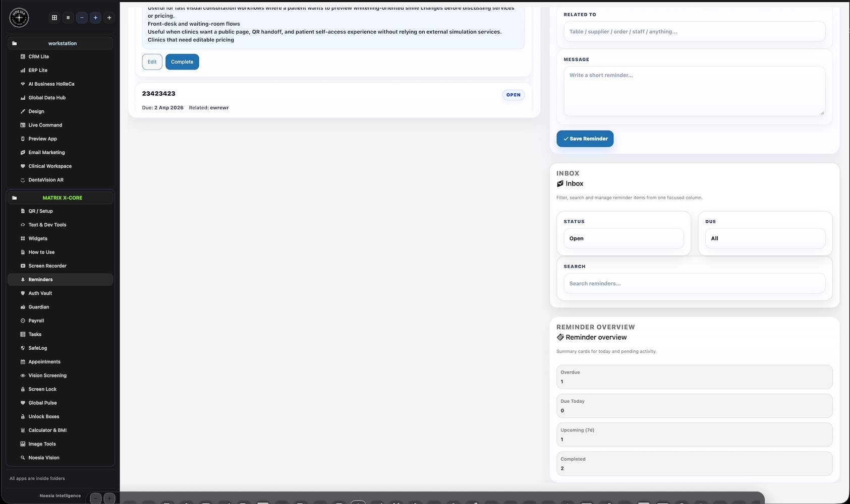The height and width of the screenshot is (504, 850).
Task: Click the plus button beside Noesia Intelligence
Action: [109, 498]
